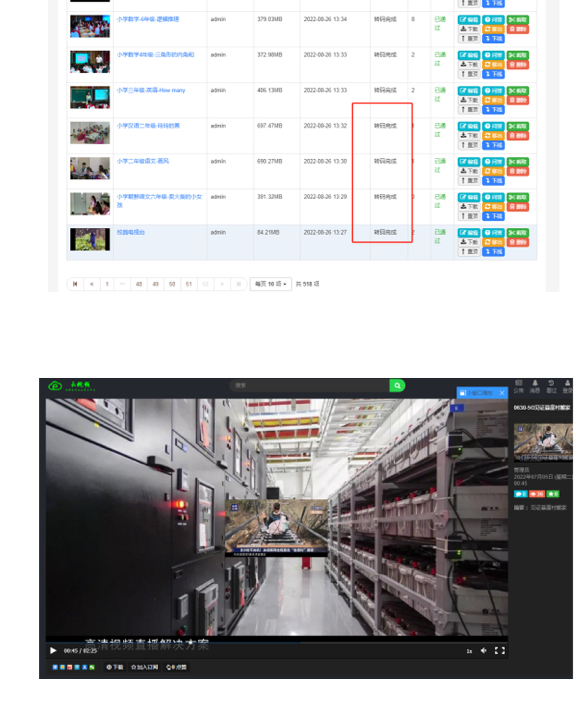This screenshot has width=588, height=719.
Task: Open the 每页 10 项 page size dropdown
Action: [x=270, y=284]
